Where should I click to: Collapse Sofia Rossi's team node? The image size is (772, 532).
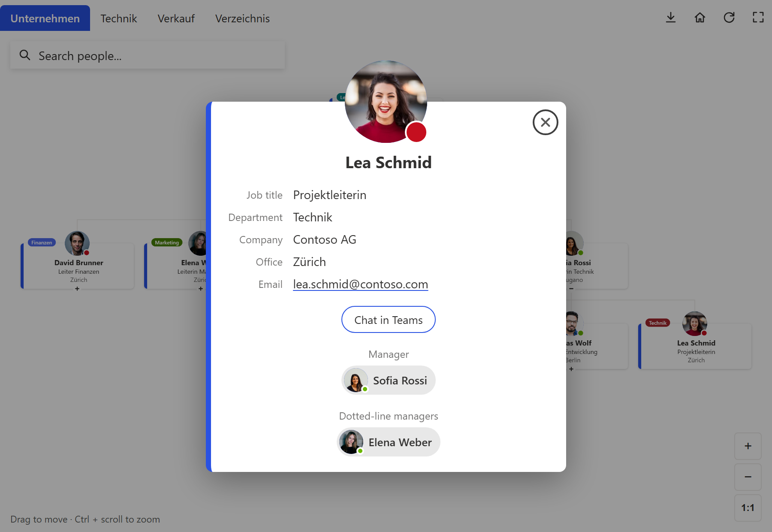571,289
